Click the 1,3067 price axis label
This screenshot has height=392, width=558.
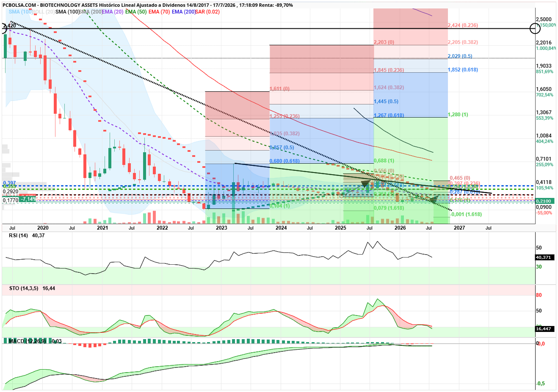click(x=544, y=112)
